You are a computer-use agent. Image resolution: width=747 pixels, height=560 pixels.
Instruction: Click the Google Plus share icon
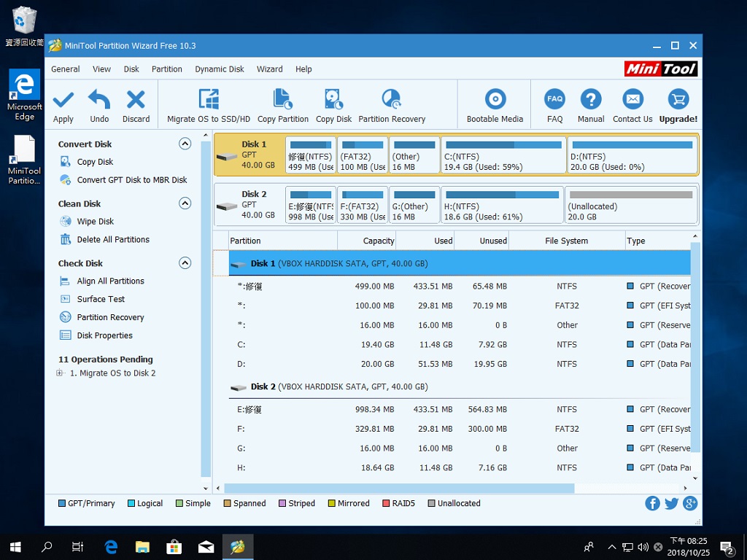[x=690, y=503]
